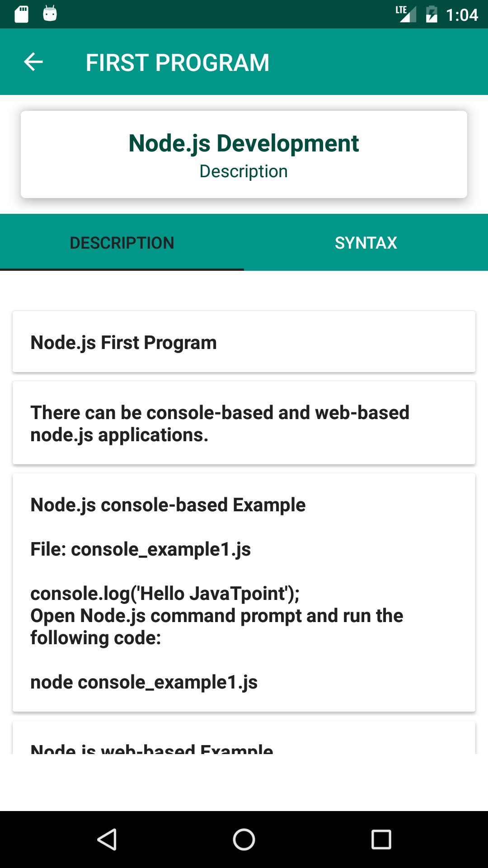Switch to the SYNTAX tab
Screen dimensions: 488x868
click(366, 243)
